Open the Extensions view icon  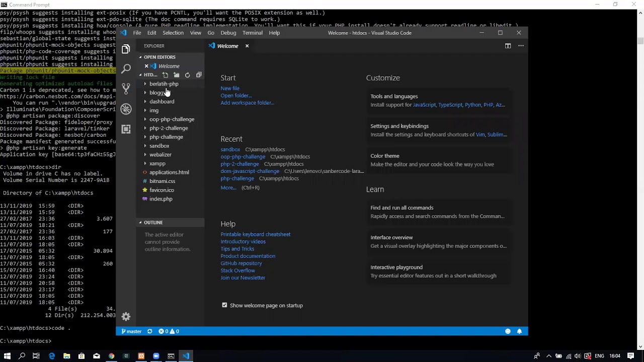(126, 129)
